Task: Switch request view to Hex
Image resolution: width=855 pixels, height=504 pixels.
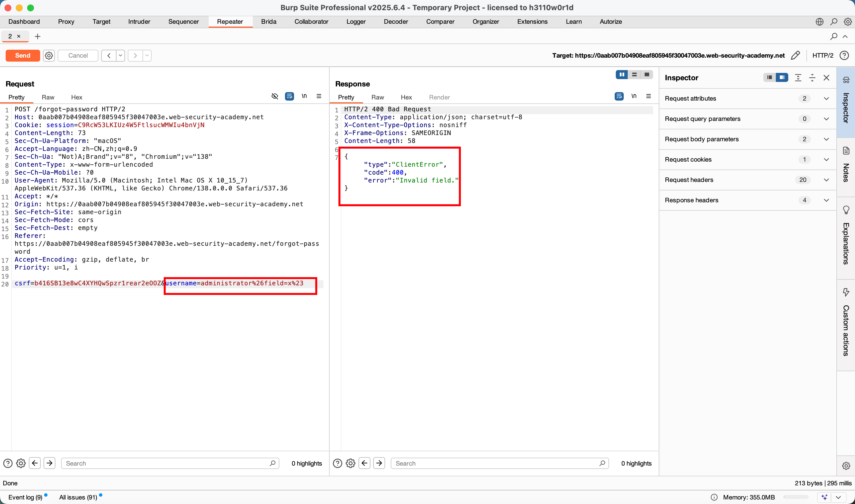Action: pos(76,97)
